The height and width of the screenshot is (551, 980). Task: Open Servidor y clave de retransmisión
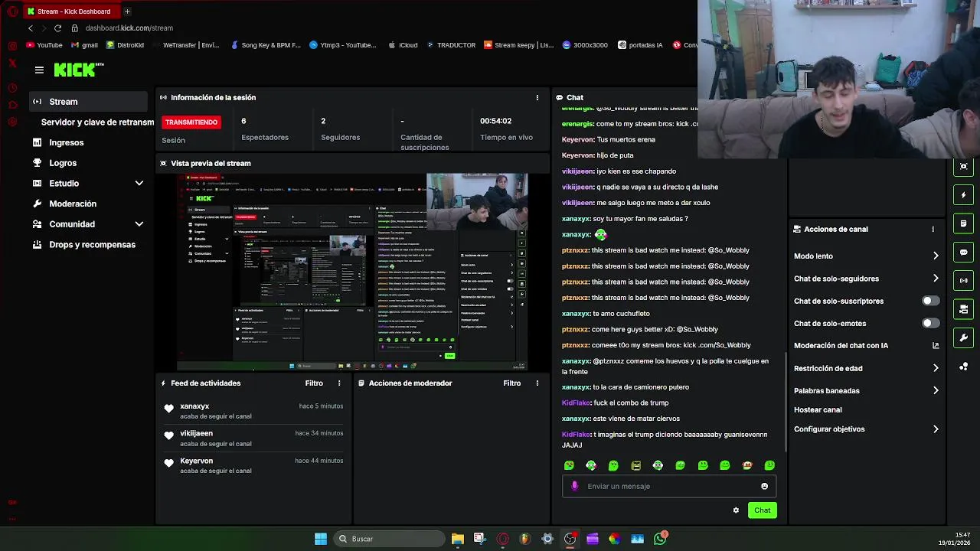tap(97, 122)
